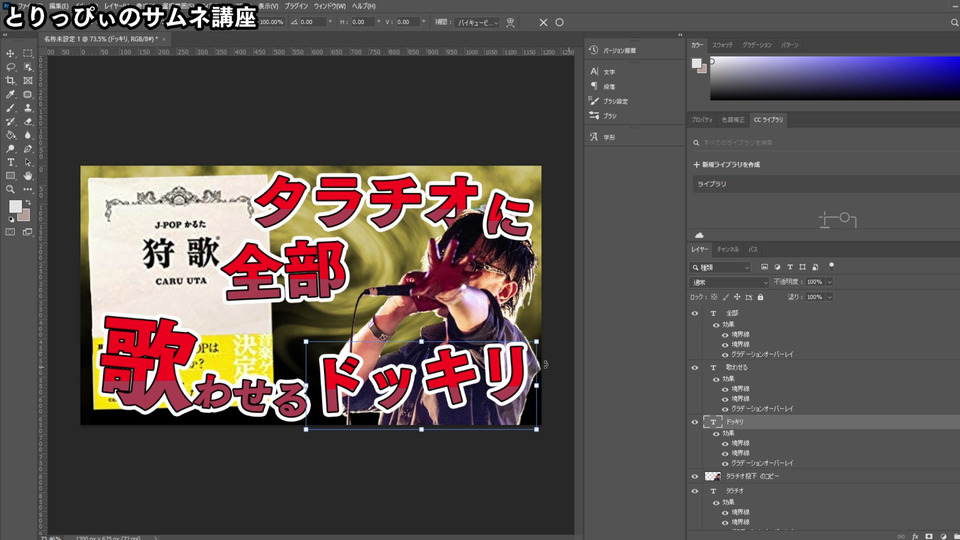Hide the 歌わせる text layer

pos(695,367)
